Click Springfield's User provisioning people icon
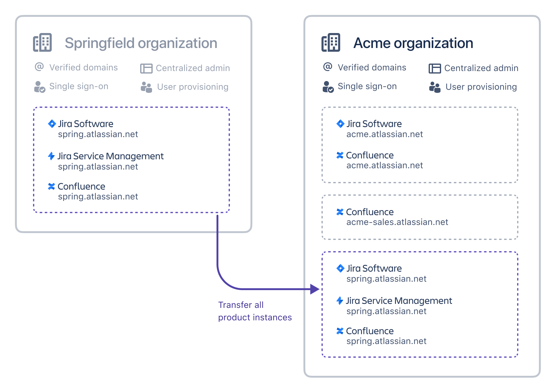Screen dimensions: 557x392 coord(146,87)
